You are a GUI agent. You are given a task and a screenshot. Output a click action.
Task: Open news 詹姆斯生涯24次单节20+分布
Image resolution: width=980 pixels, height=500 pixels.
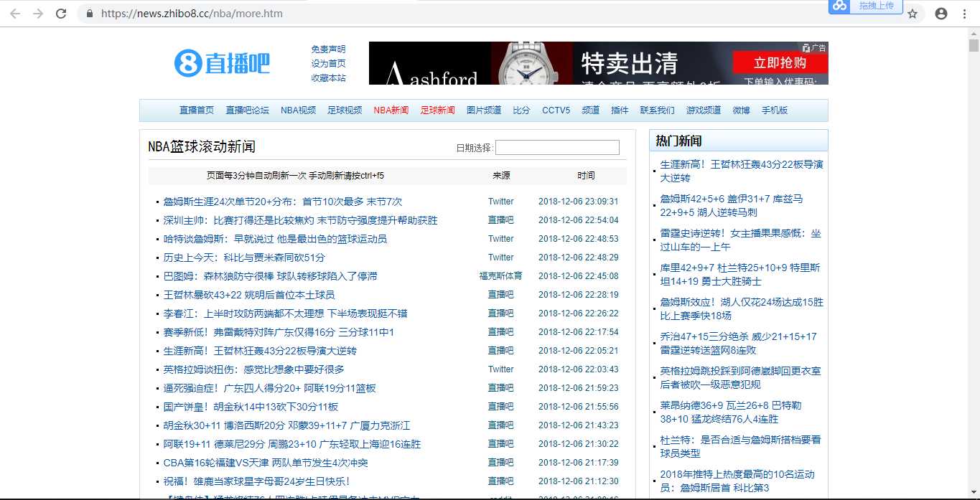(x=283, y=202)
